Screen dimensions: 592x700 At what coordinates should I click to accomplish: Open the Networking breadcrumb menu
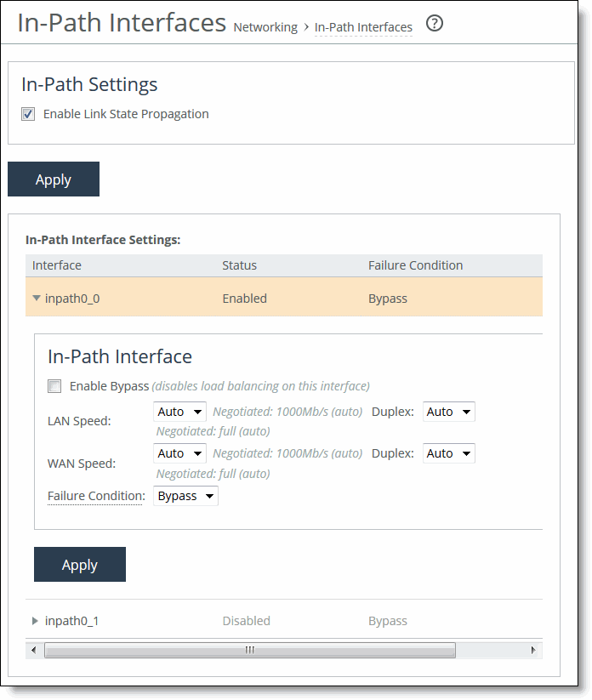265,27
